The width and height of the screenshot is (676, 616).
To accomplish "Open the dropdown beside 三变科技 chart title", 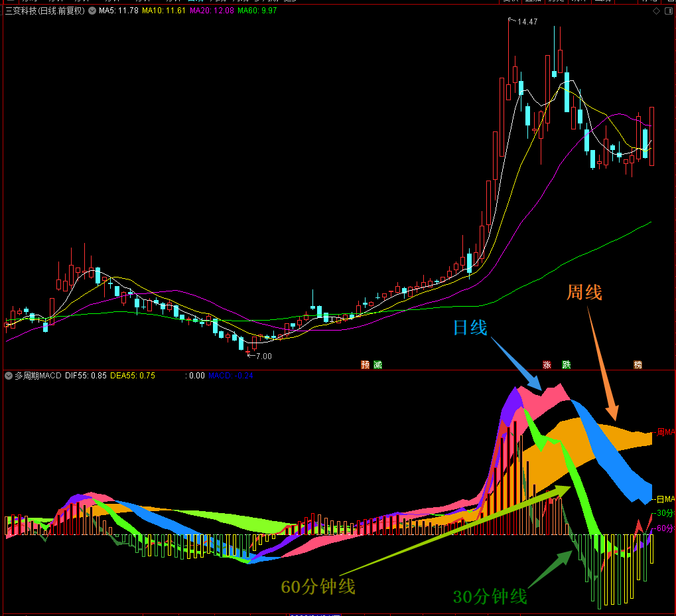I will tap(92, 11).
